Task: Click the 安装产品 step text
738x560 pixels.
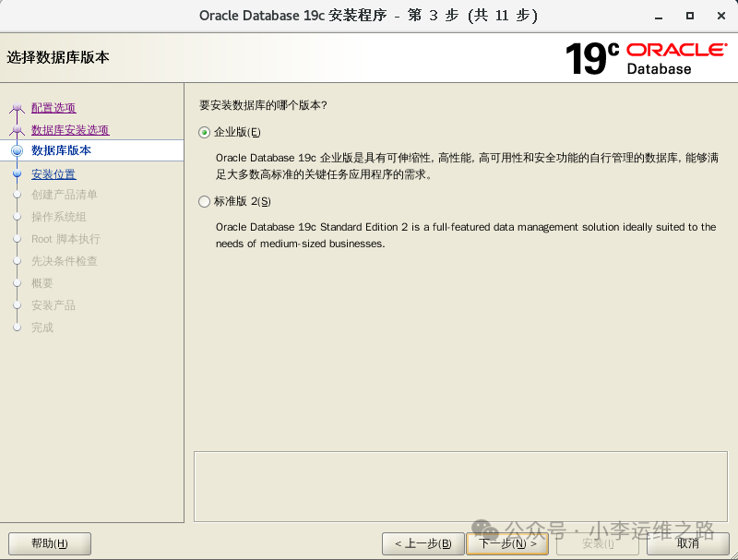Action: (54, 305)
